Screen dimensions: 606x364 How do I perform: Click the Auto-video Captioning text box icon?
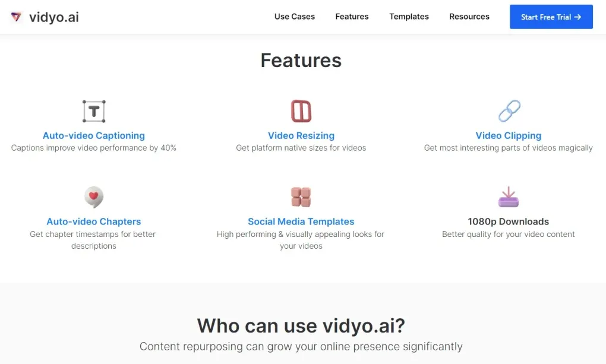pos(94,111)
